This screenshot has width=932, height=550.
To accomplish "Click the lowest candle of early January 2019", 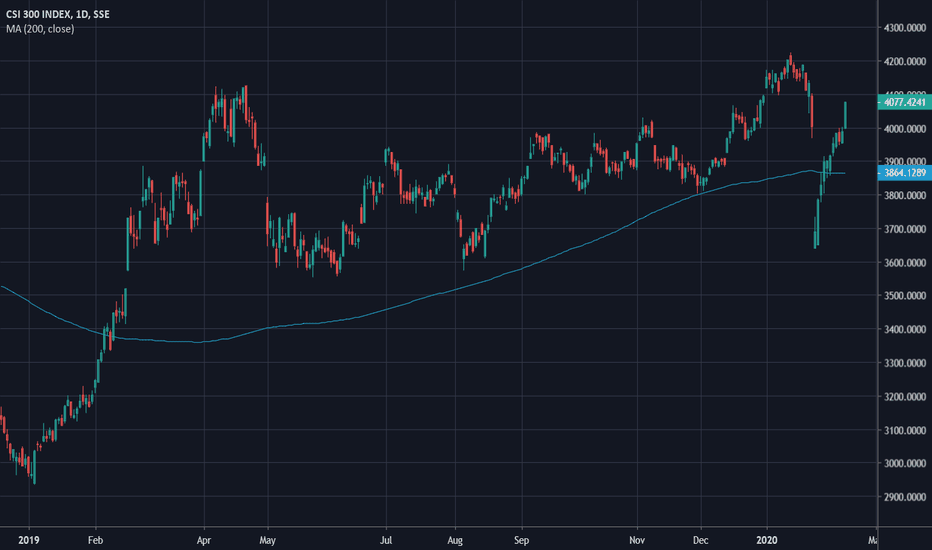I will pos(34,467).
